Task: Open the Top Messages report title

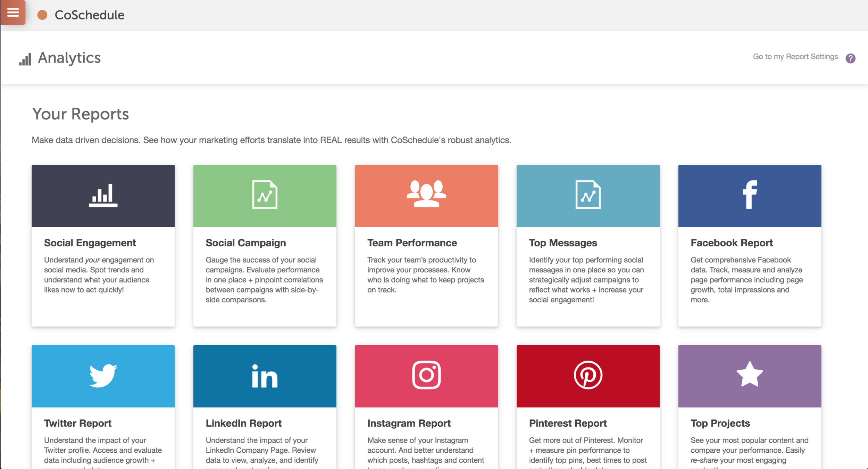Action: [563, 243]
